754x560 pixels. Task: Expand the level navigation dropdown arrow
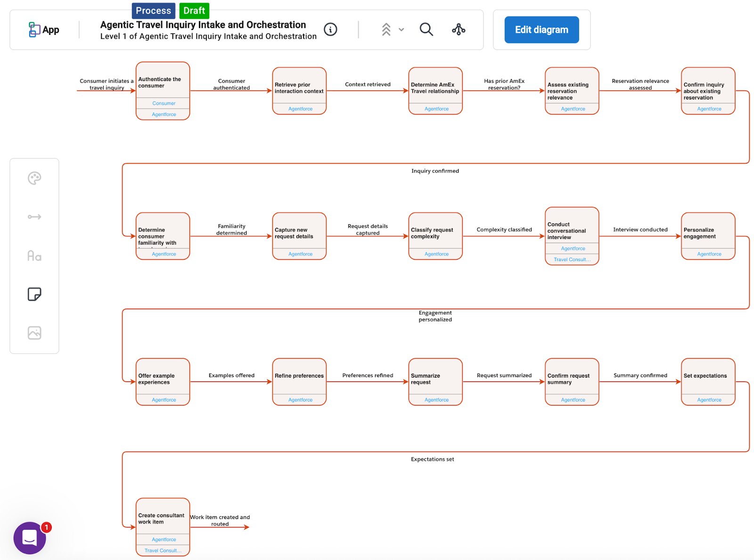point(402,30)
